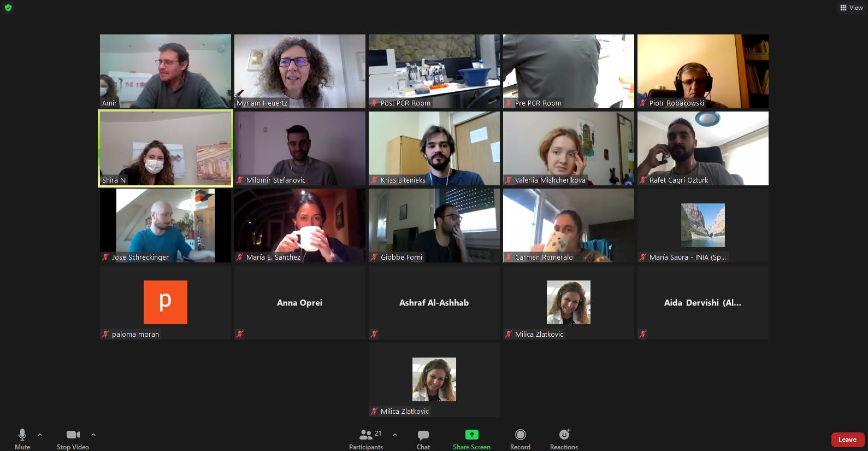
Task: Click Piotr Robakowski muted microphone icon
Action: tap(643, 103)
